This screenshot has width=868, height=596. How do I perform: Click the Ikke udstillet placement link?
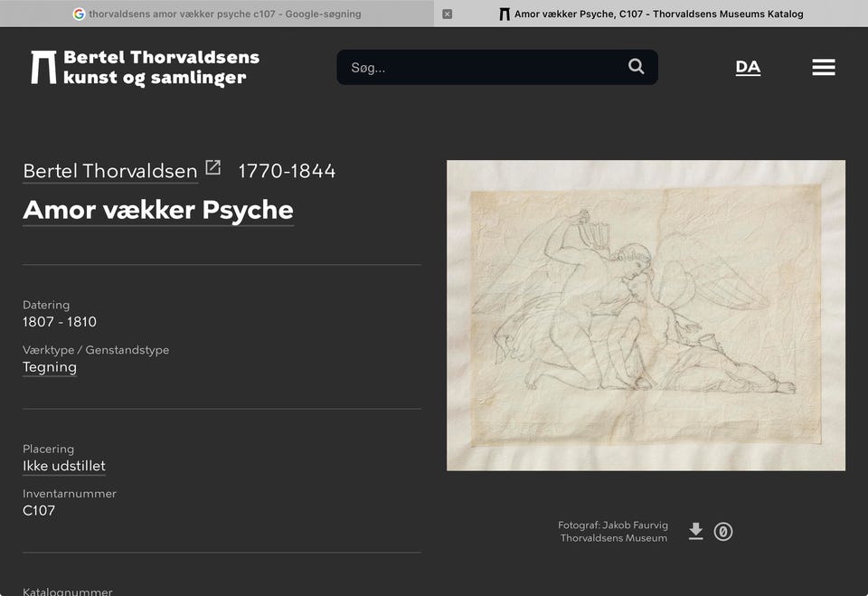point(64,467)
